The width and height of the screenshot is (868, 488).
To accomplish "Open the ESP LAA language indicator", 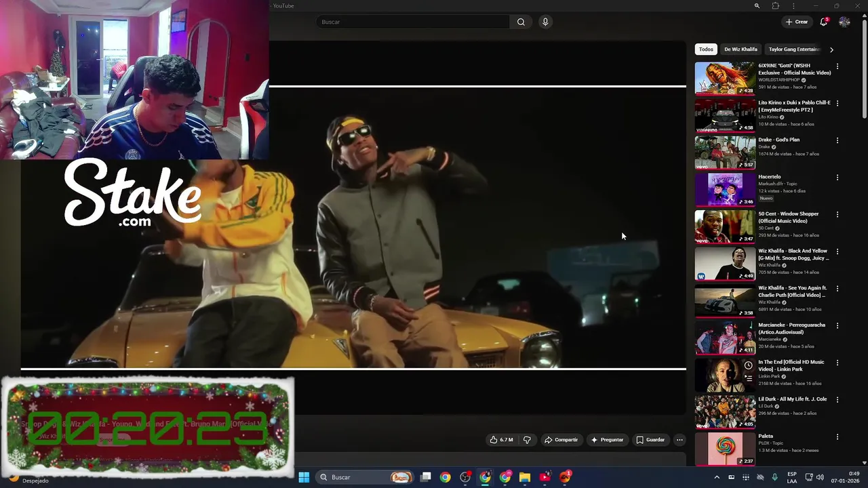I will (x=792, y=477).
